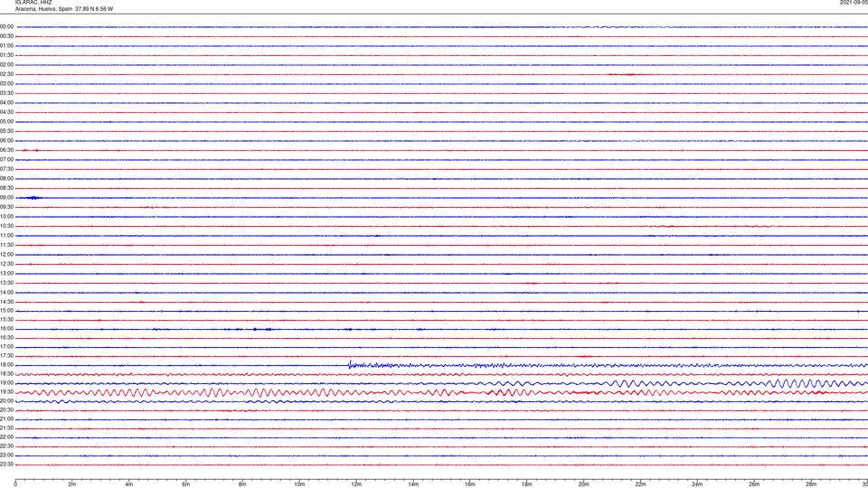Choose the 07:30 time label
Screen dimensions: 868x488
pyautogui.click(x=6, y=169)
